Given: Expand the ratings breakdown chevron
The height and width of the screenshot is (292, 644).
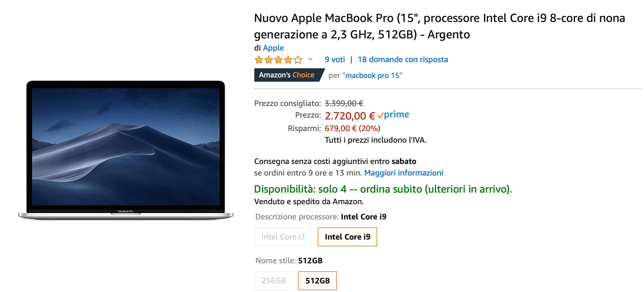Looking at the screenshot, I should click(x=310, y=59).
